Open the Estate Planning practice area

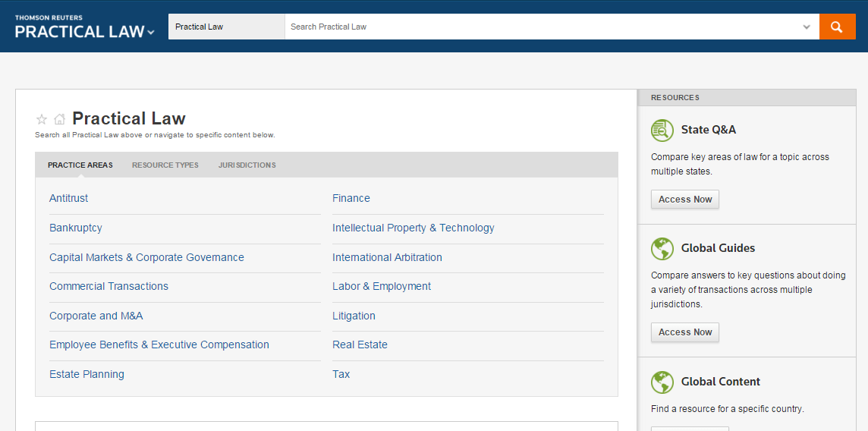86,375
